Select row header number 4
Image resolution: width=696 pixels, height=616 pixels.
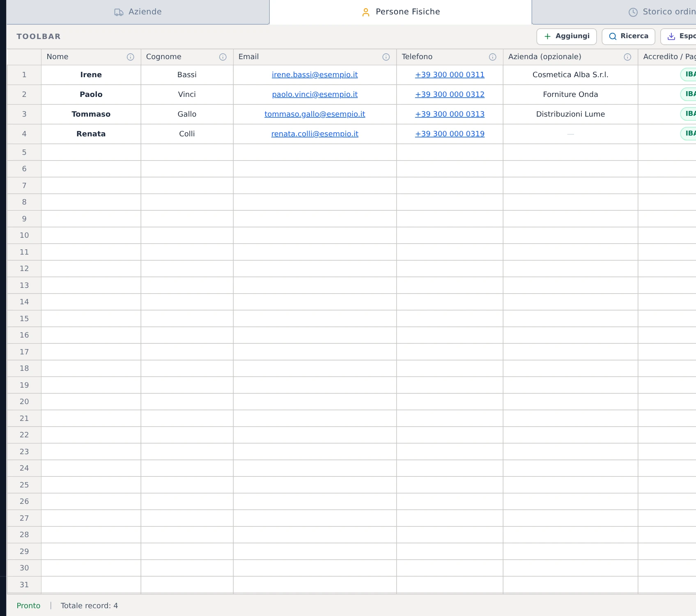click(24, 134)
